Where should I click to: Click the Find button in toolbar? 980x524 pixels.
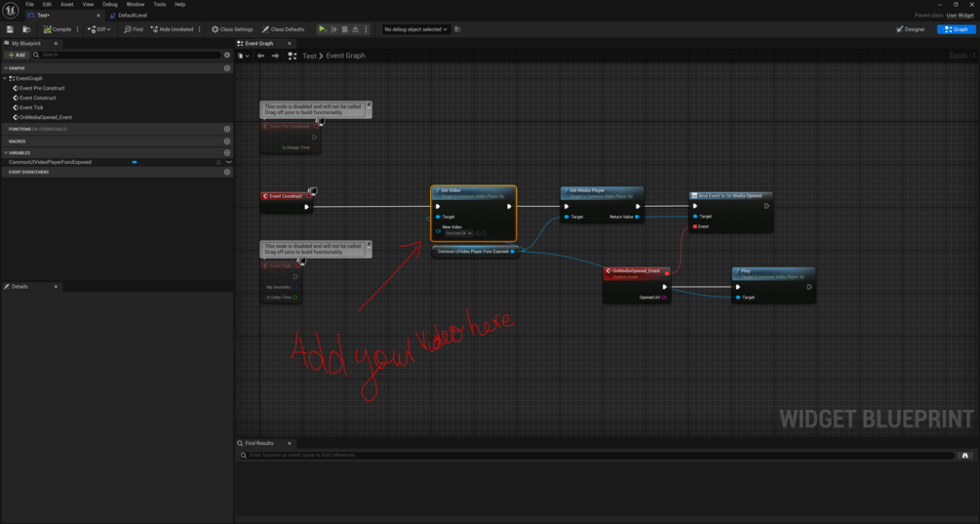click(x=134, y=29)
